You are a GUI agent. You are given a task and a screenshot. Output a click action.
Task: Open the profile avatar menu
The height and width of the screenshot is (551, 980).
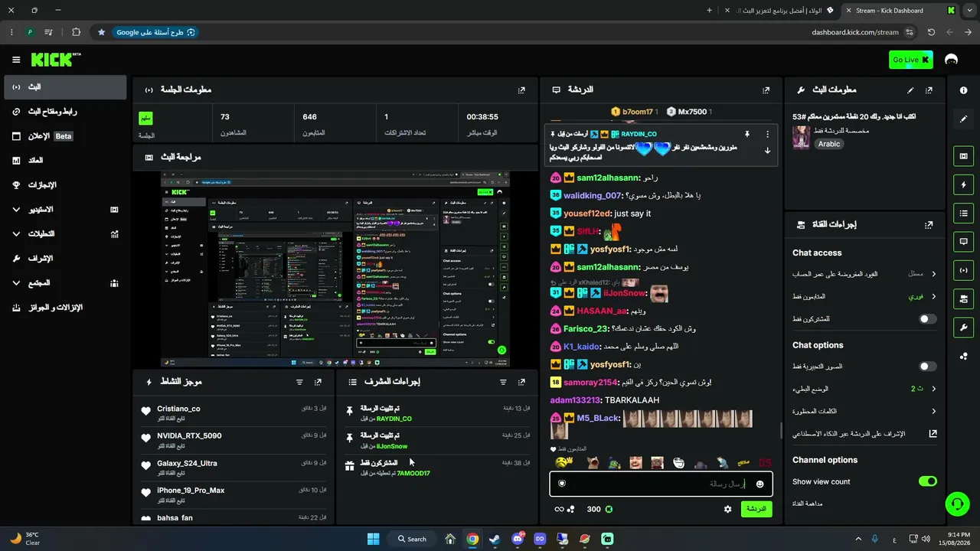[952, 60]
